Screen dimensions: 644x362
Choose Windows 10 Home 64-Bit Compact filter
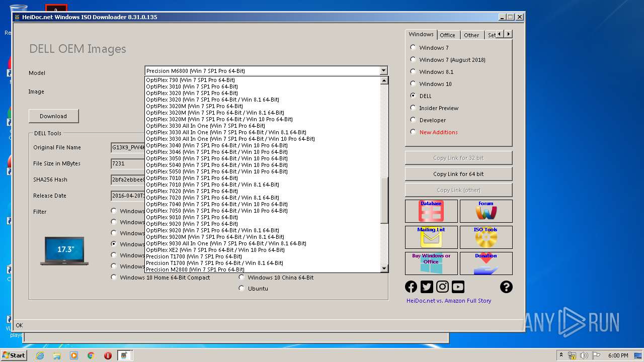(x=114, y=278)
